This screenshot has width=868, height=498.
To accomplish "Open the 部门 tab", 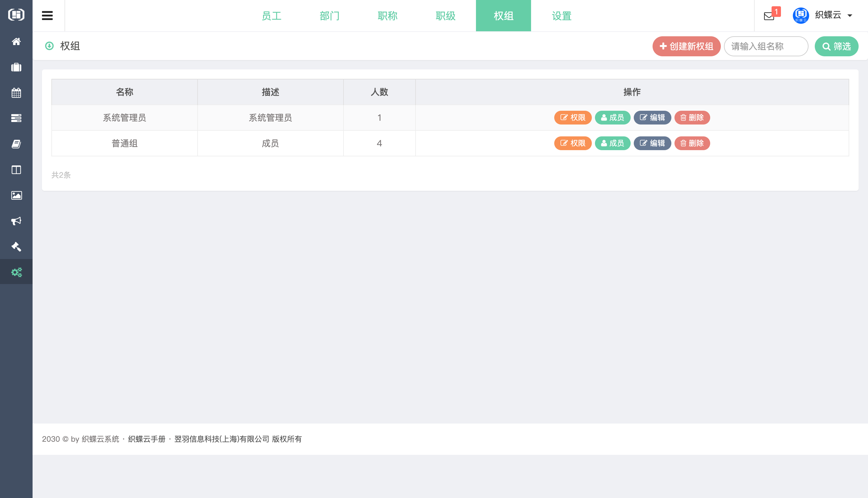I will (329, 16).
